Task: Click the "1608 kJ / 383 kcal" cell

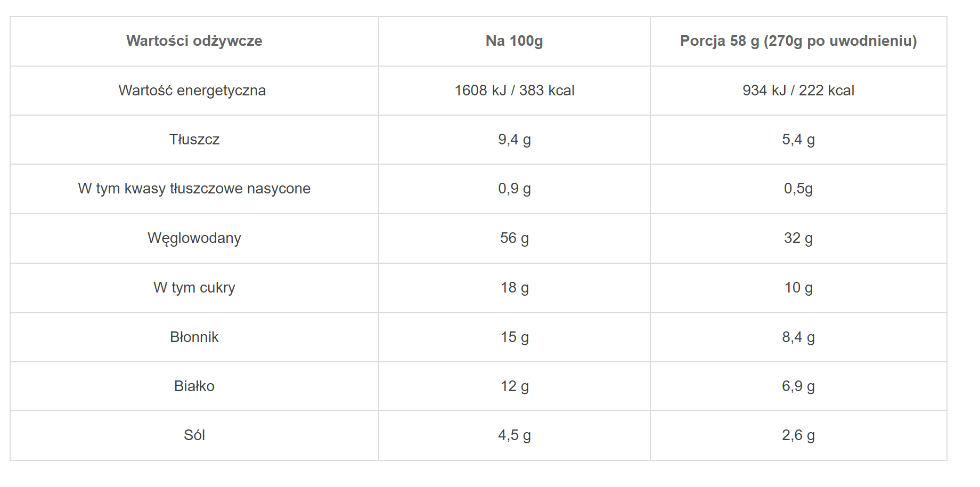Action: tap(514, 91)
